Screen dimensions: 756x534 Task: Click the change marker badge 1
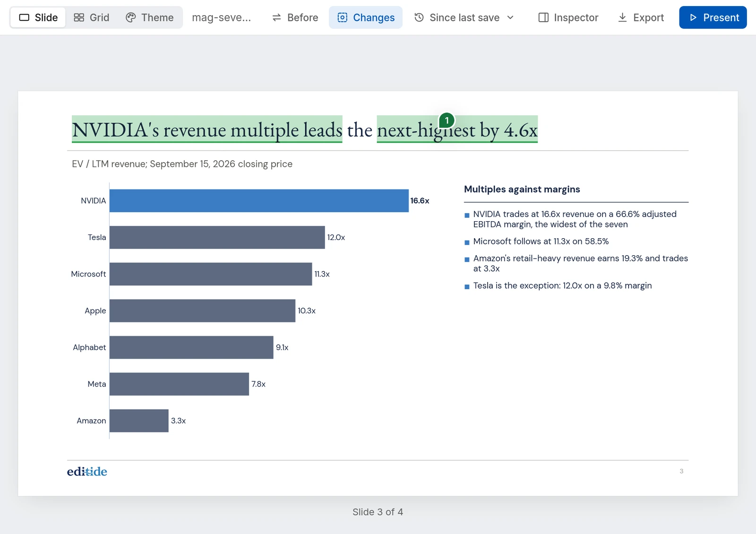coord(447,121)
